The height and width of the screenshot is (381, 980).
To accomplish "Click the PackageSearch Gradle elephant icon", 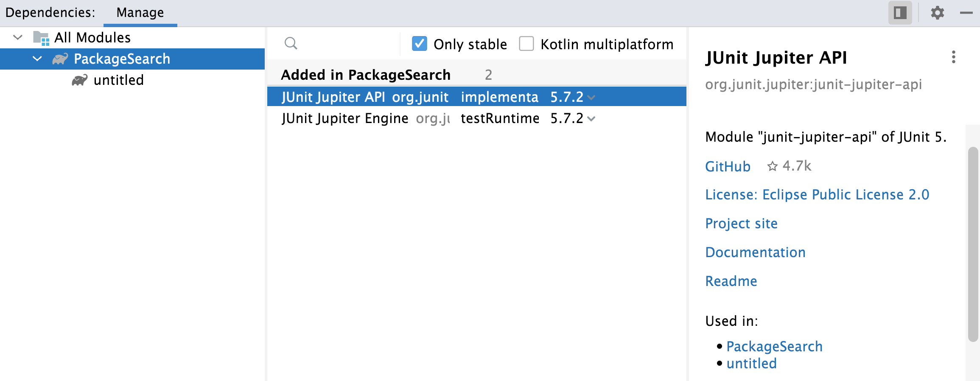I will [60, 59].
